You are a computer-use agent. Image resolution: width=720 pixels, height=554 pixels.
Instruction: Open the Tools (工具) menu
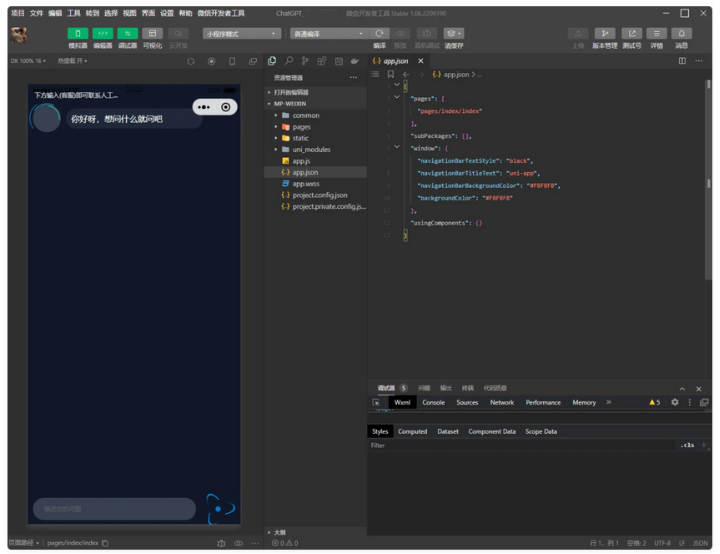(74, 13)
